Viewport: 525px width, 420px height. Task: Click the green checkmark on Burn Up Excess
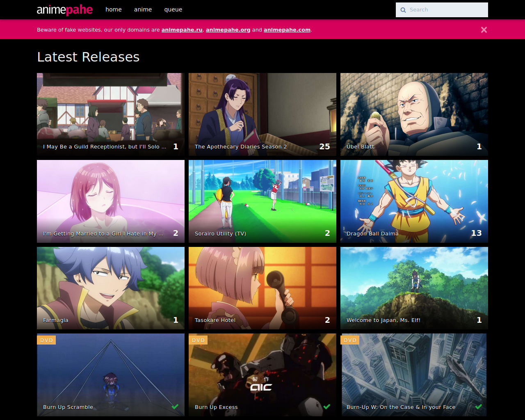pos(327,406)
